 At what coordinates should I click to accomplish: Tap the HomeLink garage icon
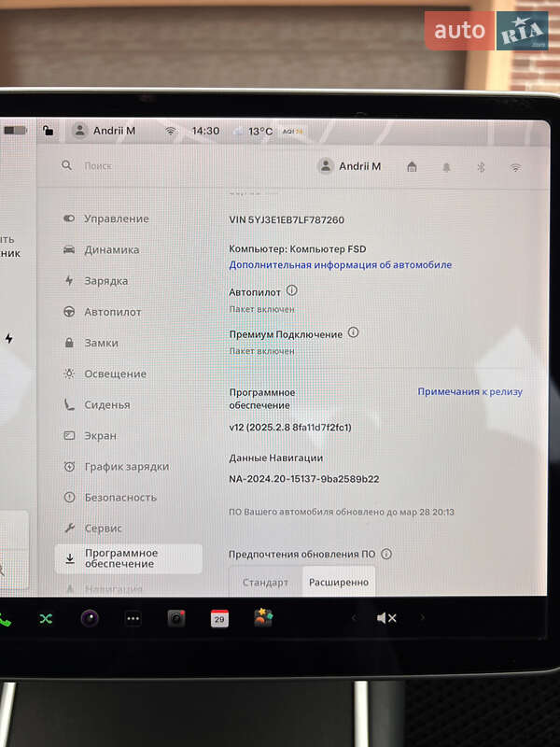click(x=412, y=167)
